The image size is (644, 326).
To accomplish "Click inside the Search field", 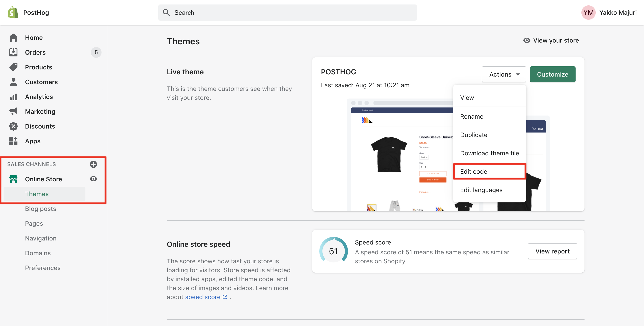I will click(288, 12).
